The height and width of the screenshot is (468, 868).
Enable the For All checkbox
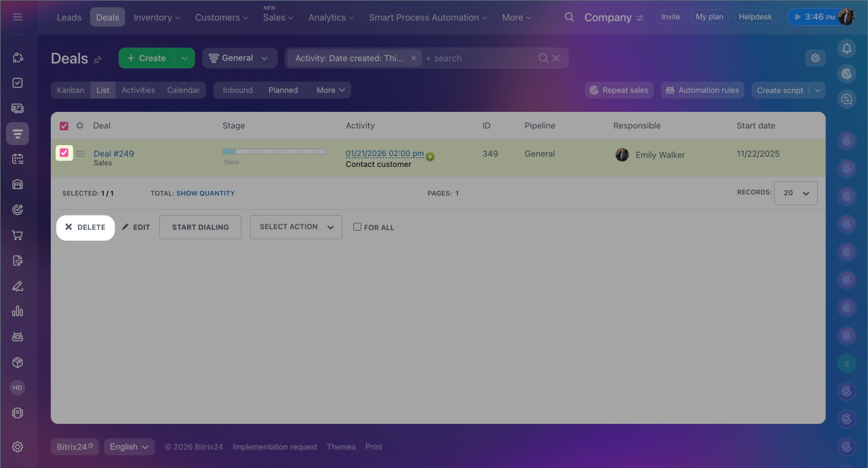point(357,227)
